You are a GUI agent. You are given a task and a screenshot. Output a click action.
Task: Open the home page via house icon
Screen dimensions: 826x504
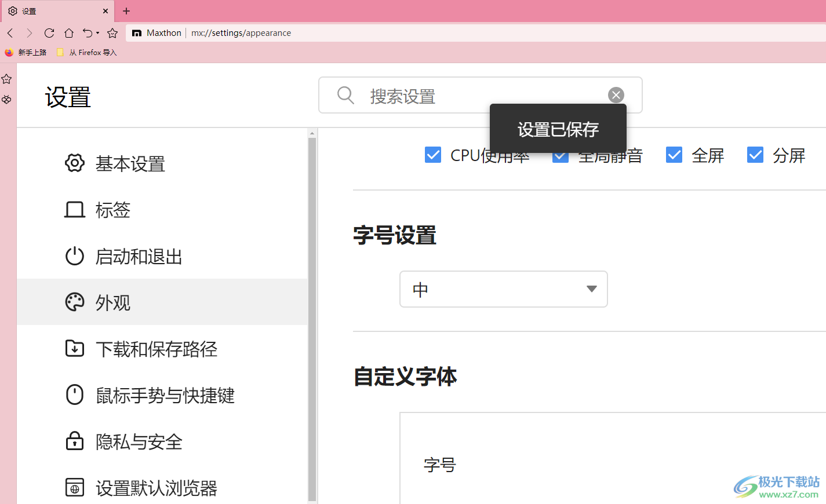click(x=69, y=33)
